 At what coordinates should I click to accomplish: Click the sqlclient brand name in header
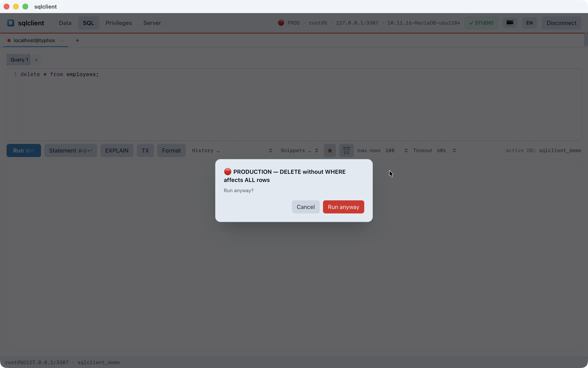[31, 23]
